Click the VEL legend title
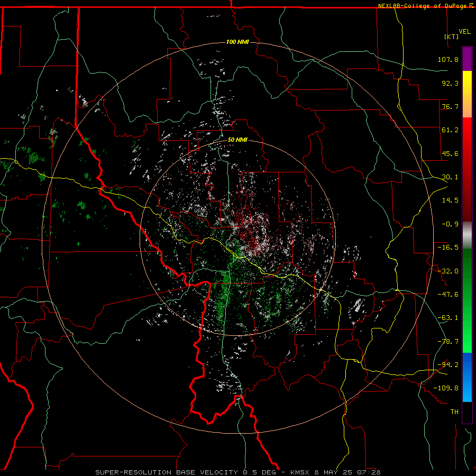This screenshot has height=476, width=476. coord(464,32)
